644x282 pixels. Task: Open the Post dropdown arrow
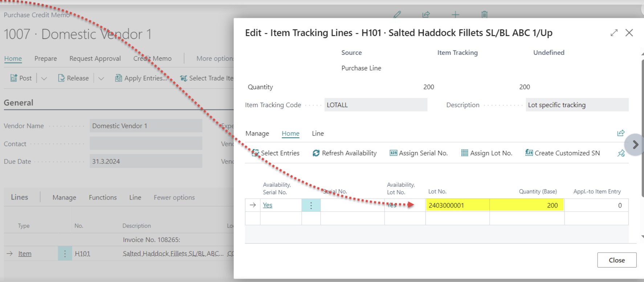point(44,78)
